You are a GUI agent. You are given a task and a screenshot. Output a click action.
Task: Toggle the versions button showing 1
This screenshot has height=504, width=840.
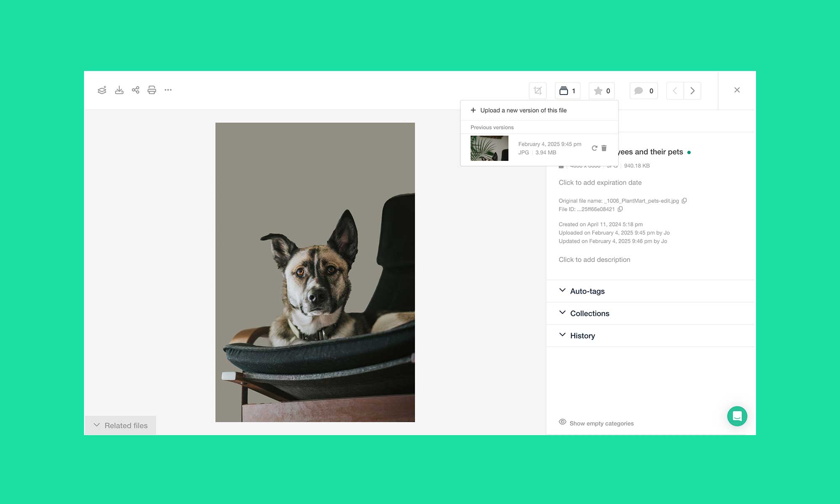coord(568,91)
